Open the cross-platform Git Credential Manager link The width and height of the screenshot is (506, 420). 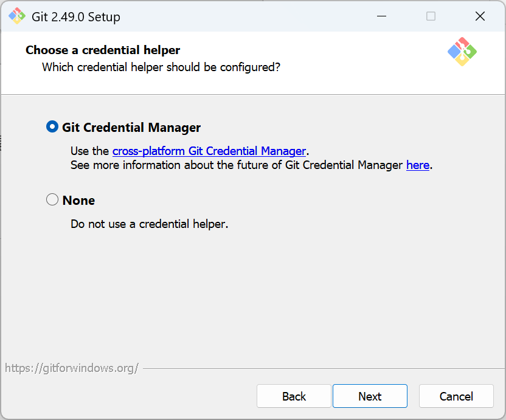click(x=209, y=151)
